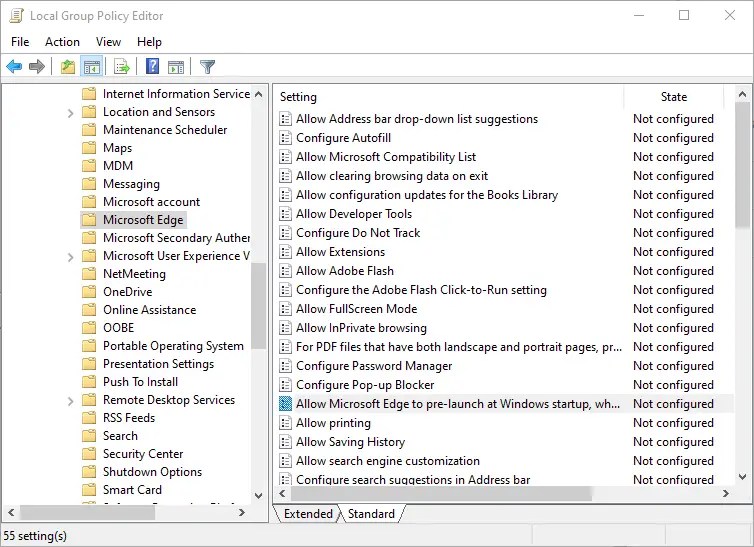Select the Shutdown Options tree item
754x547 pixels.
tap(152, 472)
